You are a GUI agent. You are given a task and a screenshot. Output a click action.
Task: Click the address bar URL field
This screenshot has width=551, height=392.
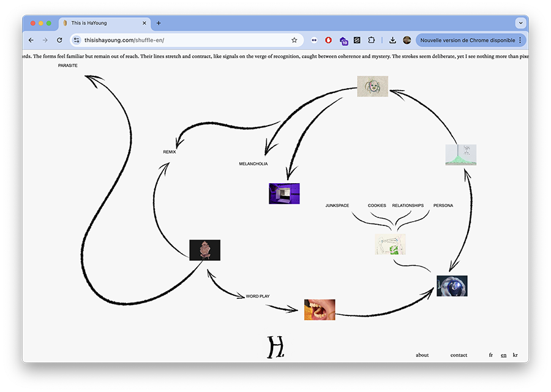point(184,40)
